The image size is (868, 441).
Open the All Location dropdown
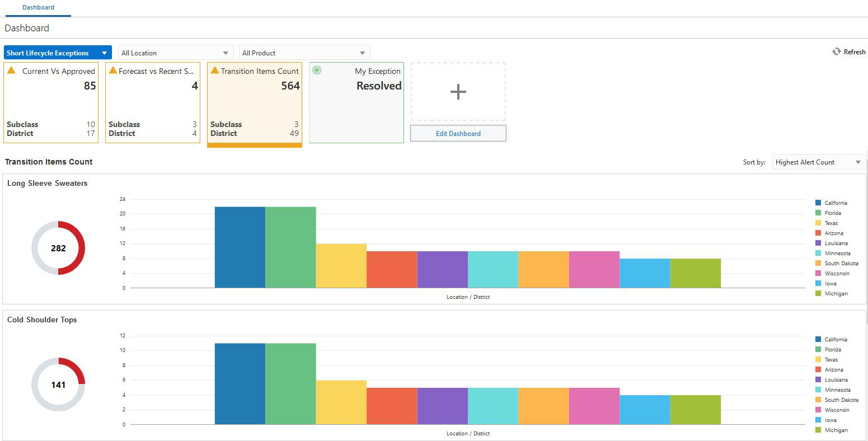176,53
